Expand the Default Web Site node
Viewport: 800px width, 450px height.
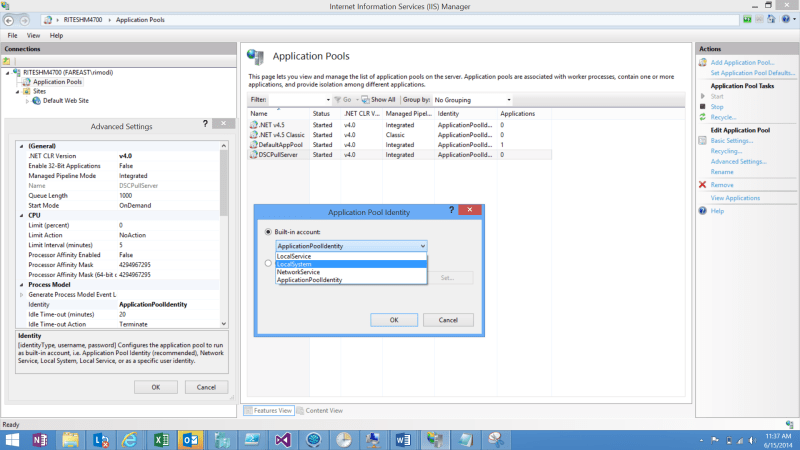28,101
